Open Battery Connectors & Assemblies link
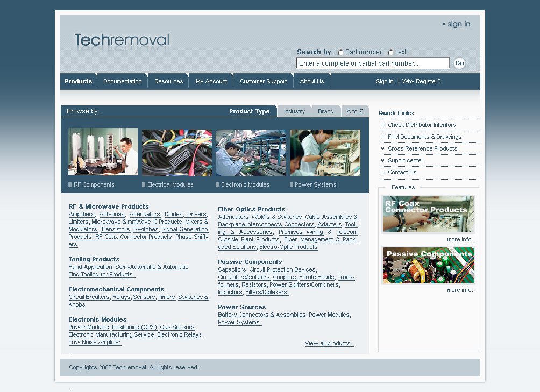The image size is (540, 392). click(x=262, y=315)
